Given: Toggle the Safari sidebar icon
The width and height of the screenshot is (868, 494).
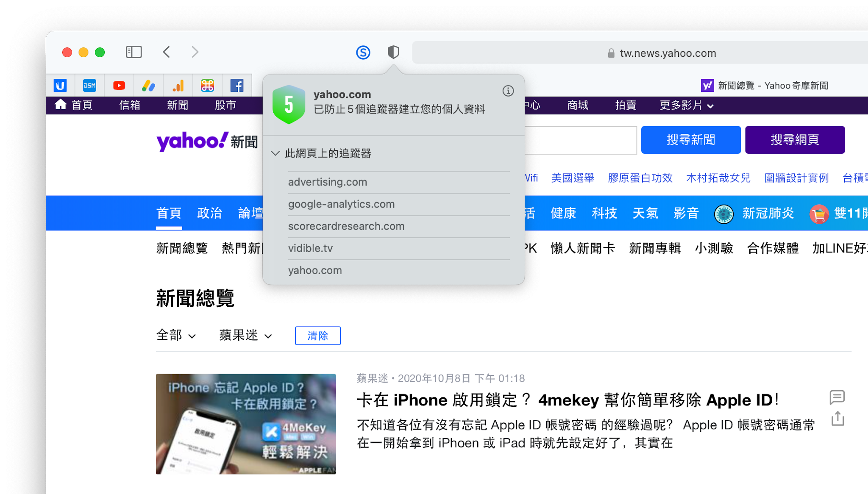Looking at the screenshot, I should (x=134, y=52).
